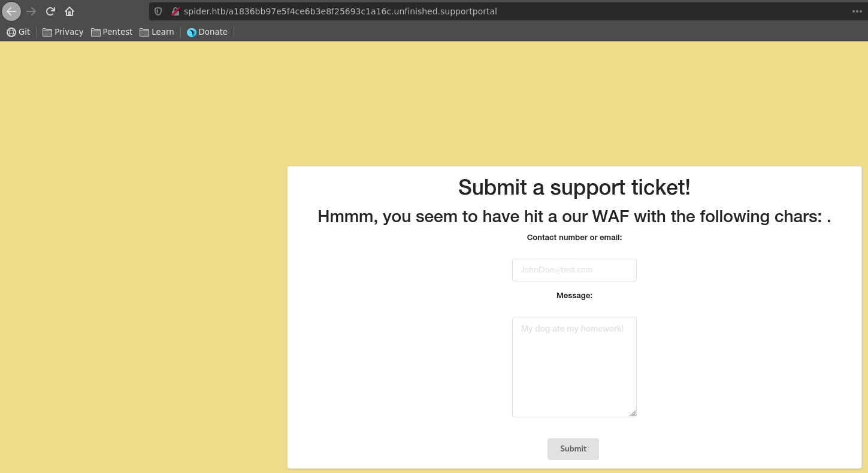868x473 pixels.
Task: Open the Donate bookmark
Action: point(207,32)
